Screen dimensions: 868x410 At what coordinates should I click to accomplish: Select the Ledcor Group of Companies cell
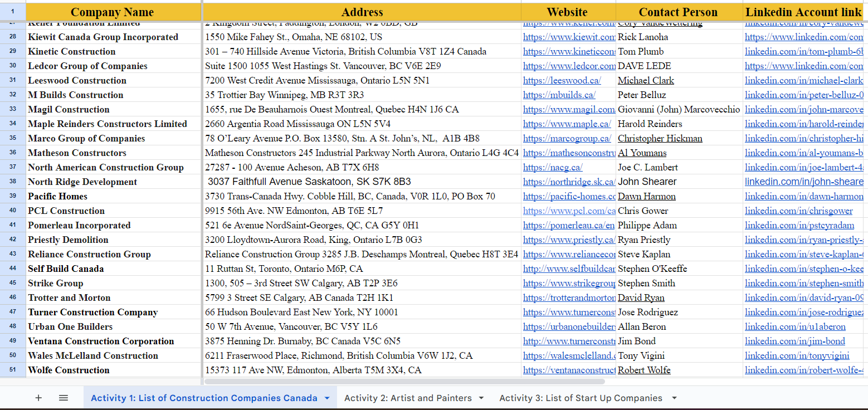point(113,66)
